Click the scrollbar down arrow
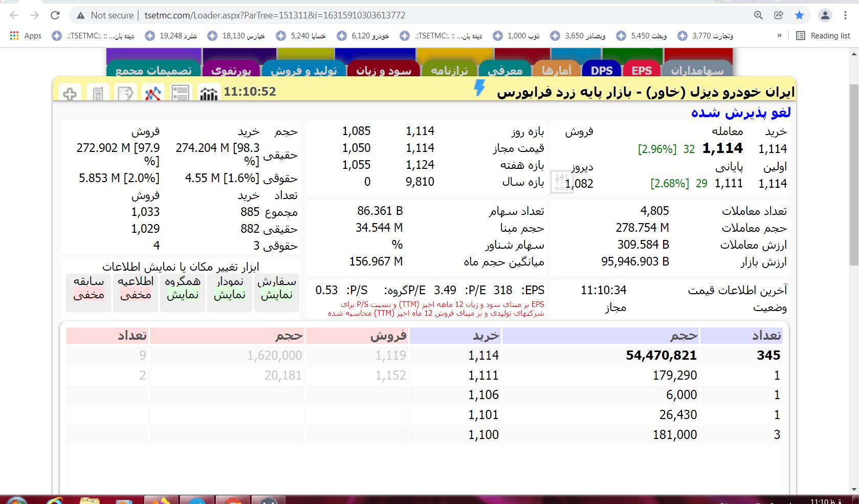The width and height of the screenshot is (859, 504). click(x=854, y=489)
